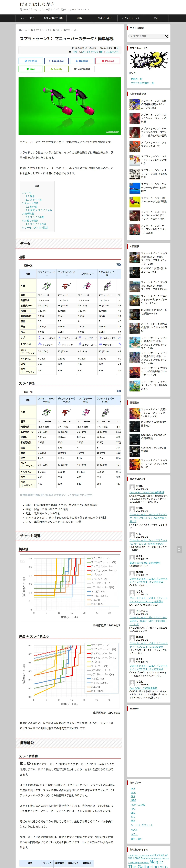The height and width of the screenshot is (868, 186).
Task: Click デュアルスイーパー(SL) weapon icon in slide table
Action: pos(66,412)
